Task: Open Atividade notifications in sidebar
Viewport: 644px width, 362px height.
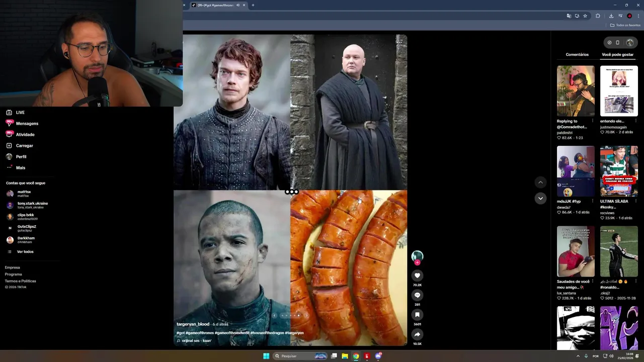Action: (20, 135)
